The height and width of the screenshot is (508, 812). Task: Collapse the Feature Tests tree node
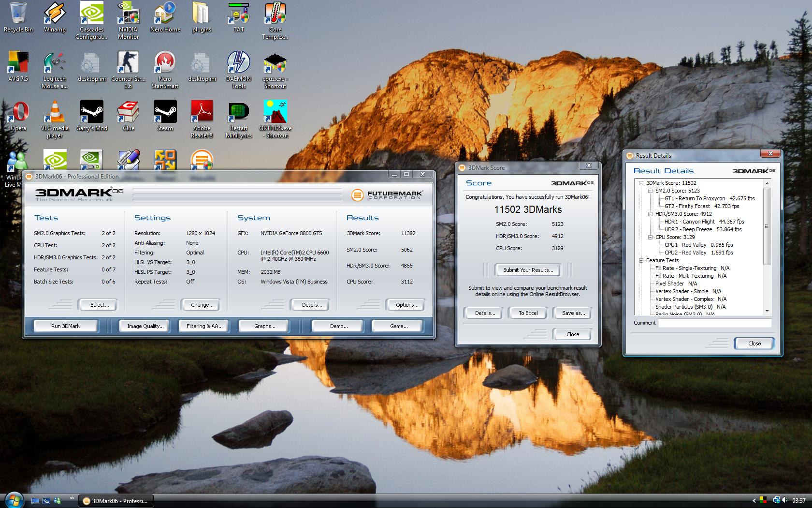[641, 260]
